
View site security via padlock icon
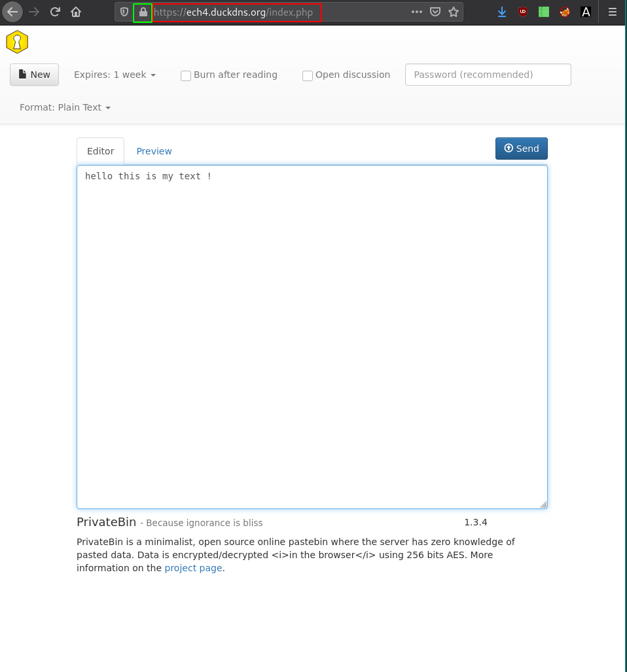(143, 12)
